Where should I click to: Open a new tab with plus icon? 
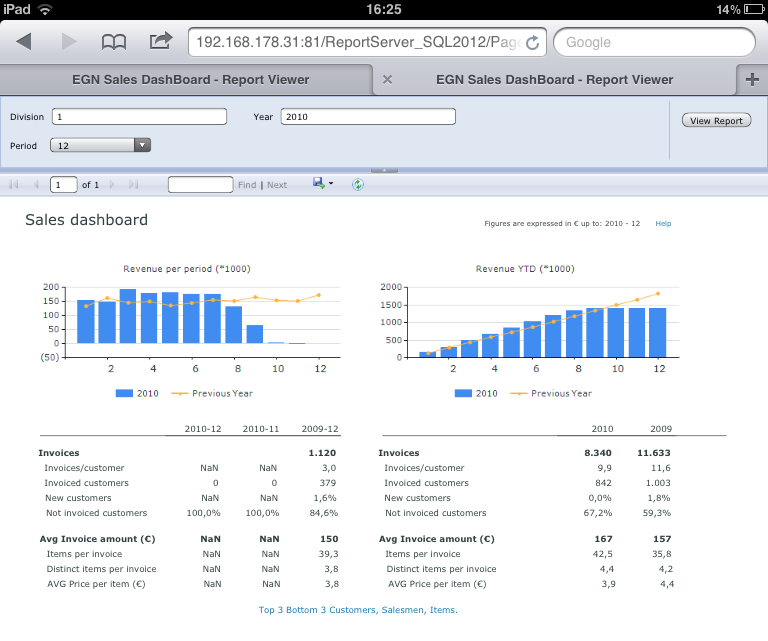tap(752, 79)
